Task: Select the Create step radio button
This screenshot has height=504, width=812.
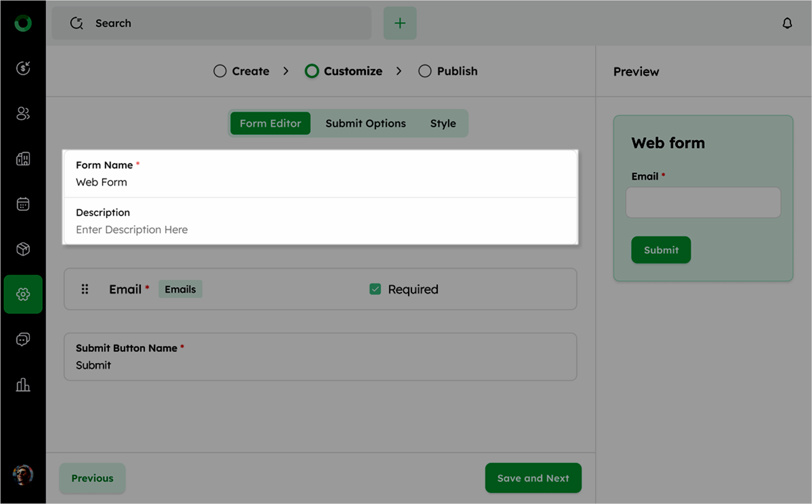Action: tap(220, 71)
